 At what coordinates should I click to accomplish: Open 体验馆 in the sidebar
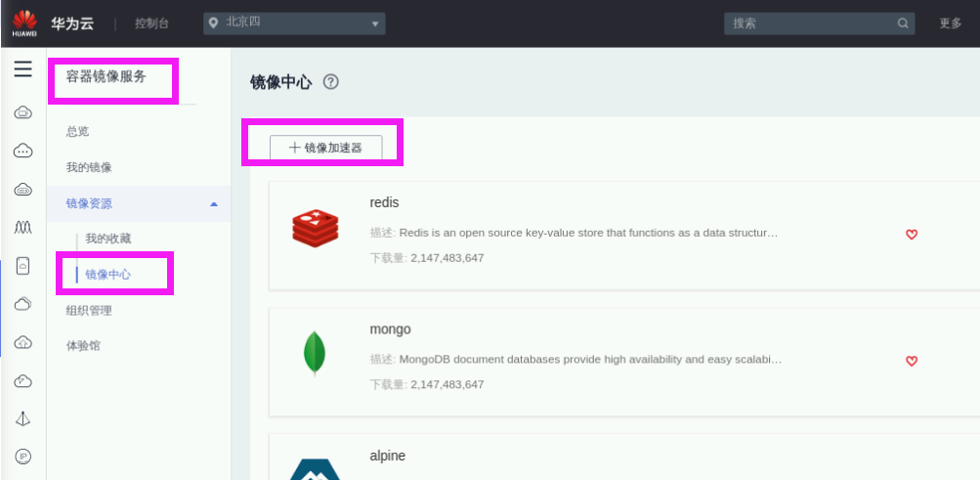tap(83, 346)
